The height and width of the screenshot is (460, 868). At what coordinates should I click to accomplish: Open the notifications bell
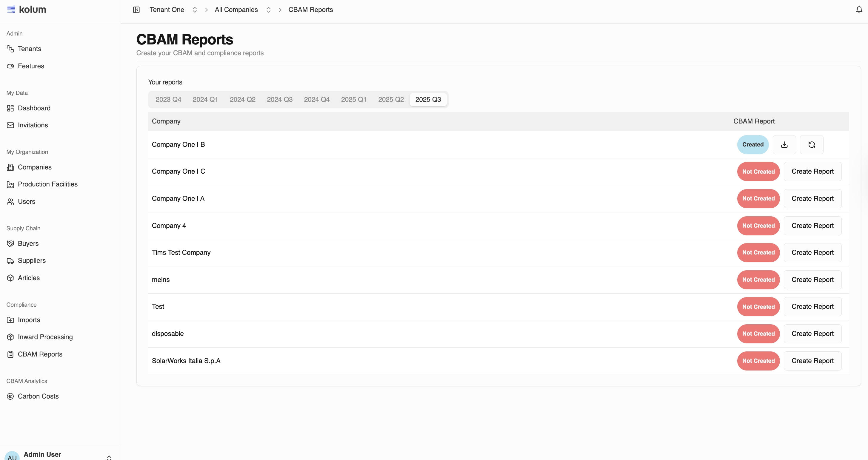point(859,10)
